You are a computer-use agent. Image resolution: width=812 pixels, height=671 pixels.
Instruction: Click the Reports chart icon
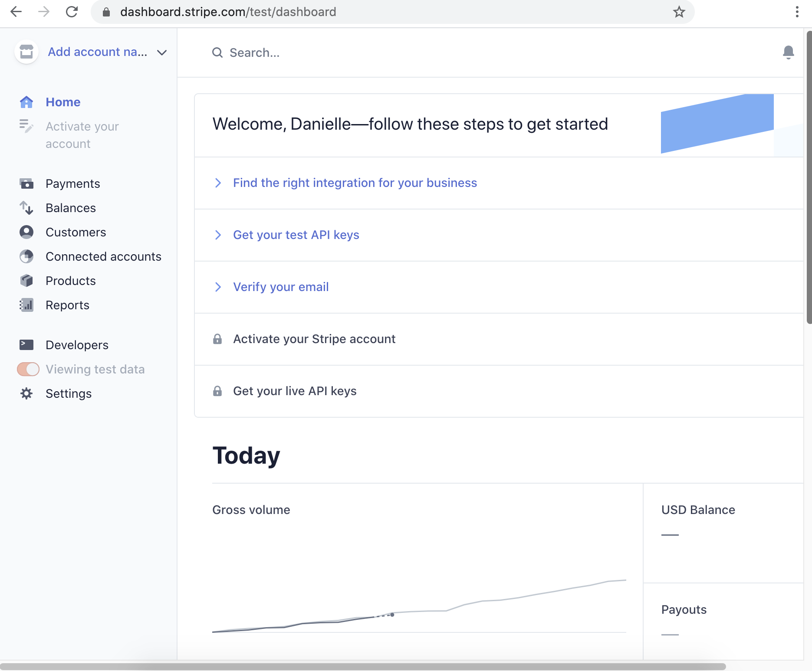point(26,305)
